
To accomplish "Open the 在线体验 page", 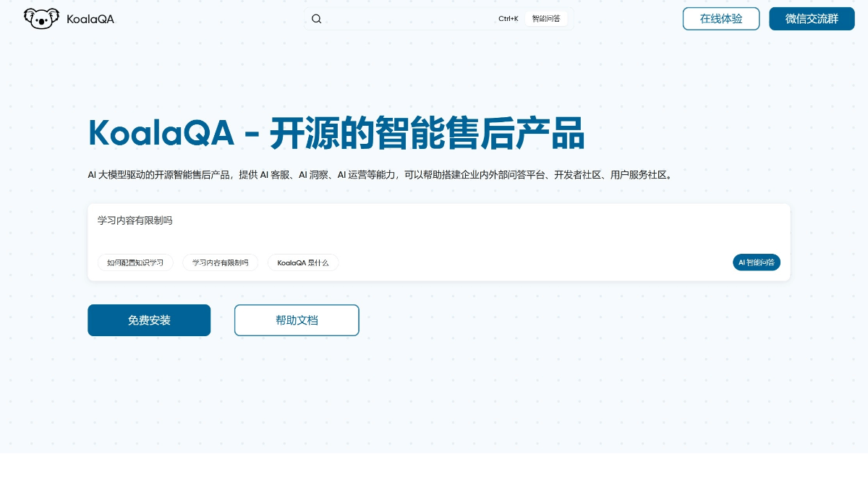I will [x=721, y=19].
